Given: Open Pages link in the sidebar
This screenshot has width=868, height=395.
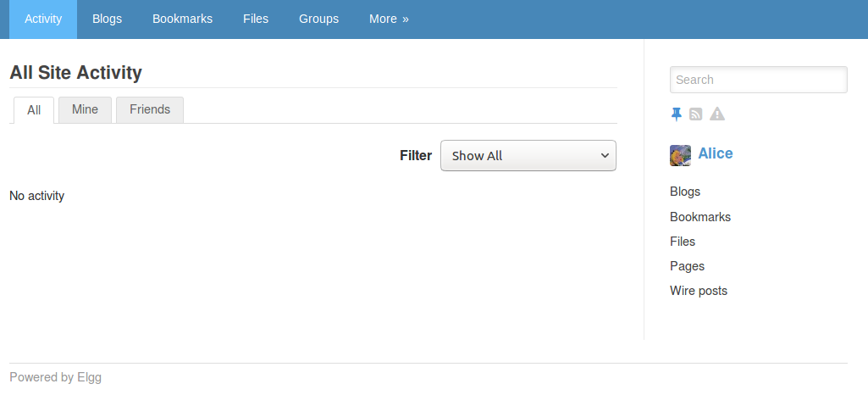Looking at the screenshot, I should pyautogui.click(x=687, y=266).
